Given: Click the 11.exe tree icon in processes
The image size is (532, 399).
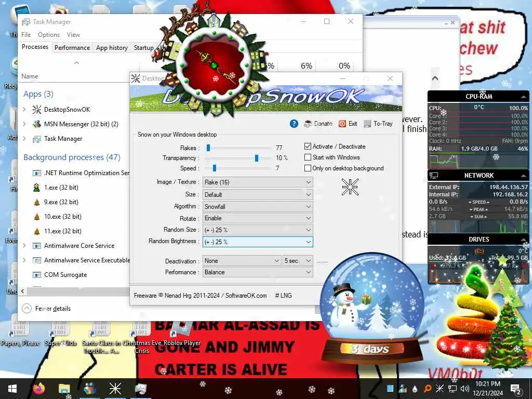Looking at the screenshot, I should (37, 231).
